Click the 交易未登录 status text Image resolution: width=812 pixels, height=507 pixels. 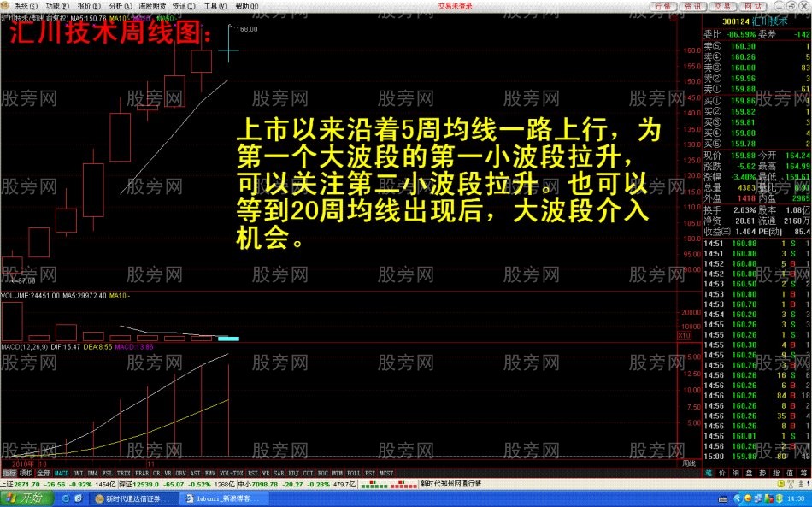(x=456, y=6)
